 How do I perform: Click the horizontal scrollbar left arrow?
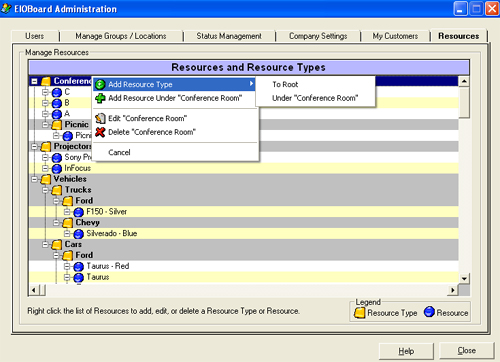34,290
